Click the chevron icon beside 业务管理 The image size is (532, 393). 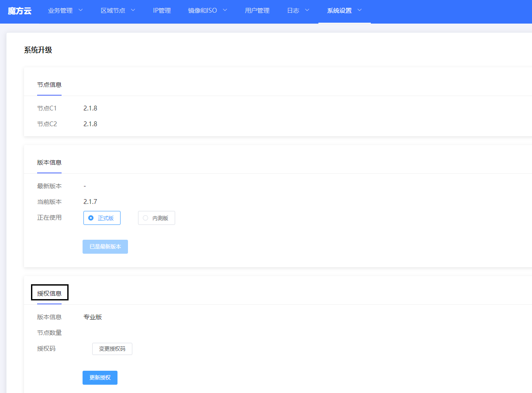click(80, 10)
